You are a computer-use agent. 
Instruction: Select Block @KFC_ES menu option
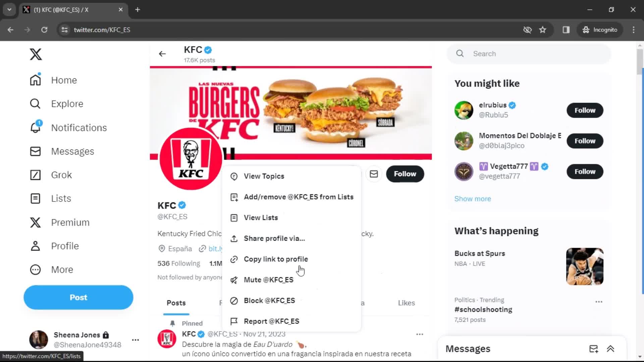coord(269,300)
